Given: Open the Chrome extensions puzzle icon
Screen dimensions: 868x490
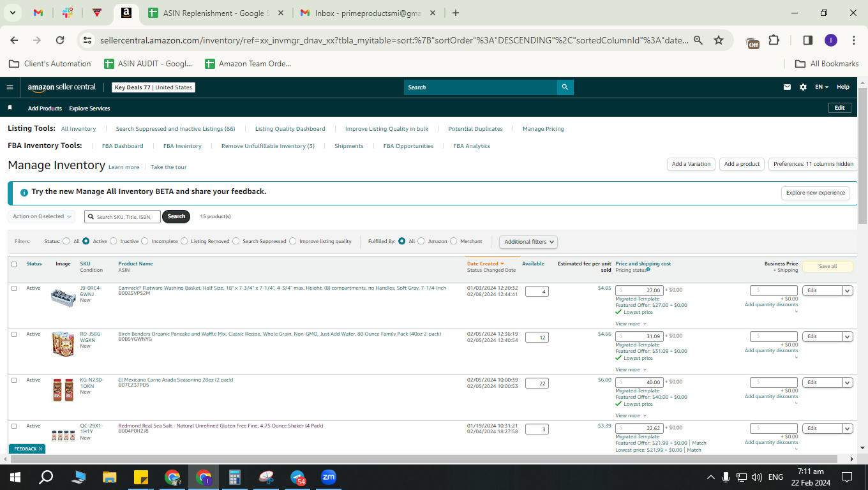Looking at the screenshot, I should click(x=774, y=40).
